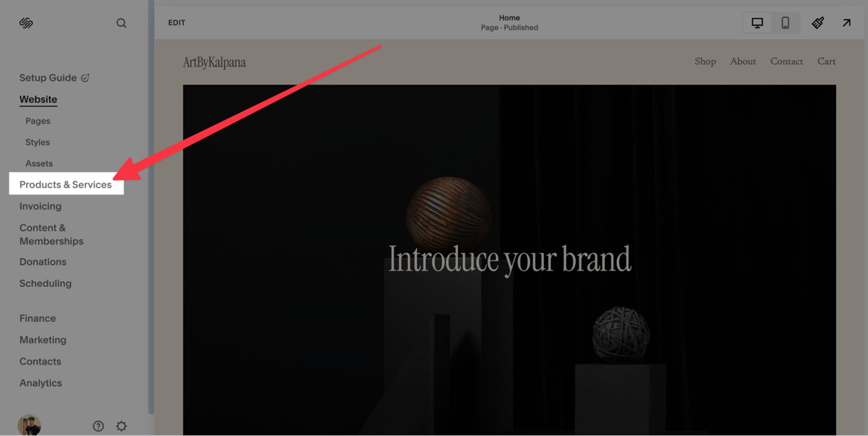The height and width of the screenshot is (436, 868).
Task: Open Assets under Website
Action: [39, 163]
